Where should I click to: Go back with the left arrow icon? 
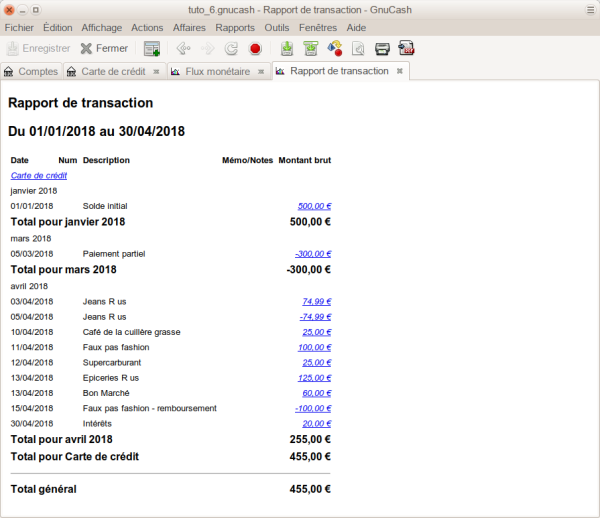coord(184,49)
